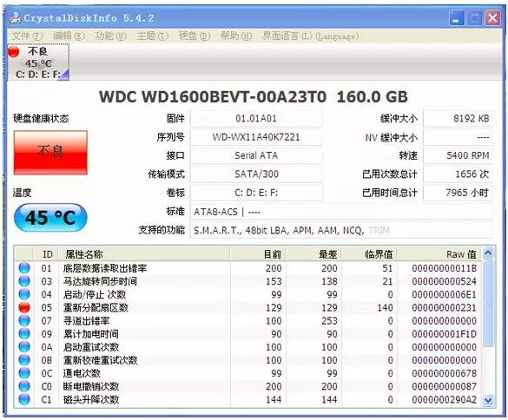Open the 功能 (Function) menu
The image size is (508, 420).
[110, 36]
